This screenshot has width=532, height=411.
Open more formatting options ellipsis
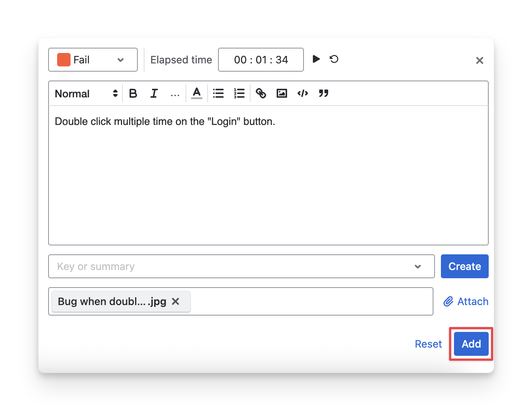click(x=175, y=94)
